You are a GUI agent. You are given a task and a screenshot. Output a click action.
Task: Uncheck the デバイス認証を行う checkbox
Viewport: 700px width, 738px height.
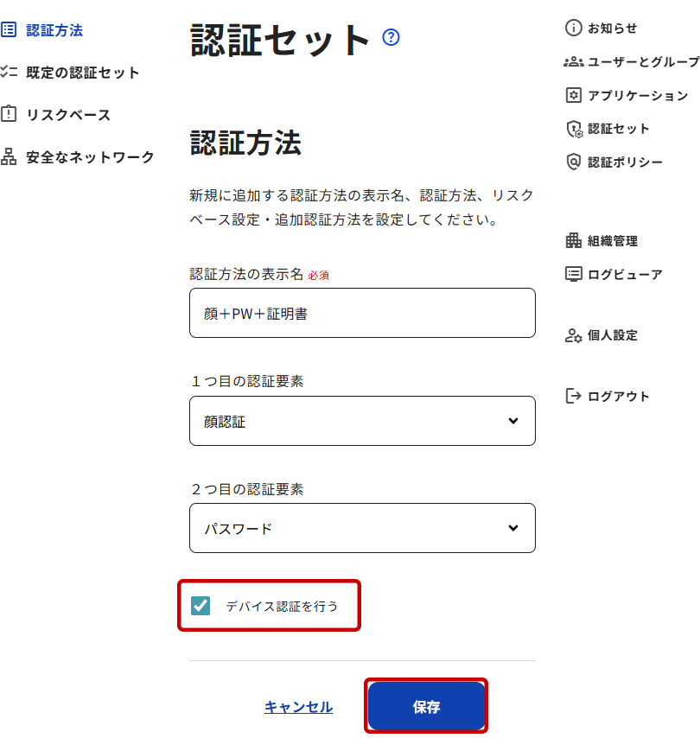[x=200, y=606]
